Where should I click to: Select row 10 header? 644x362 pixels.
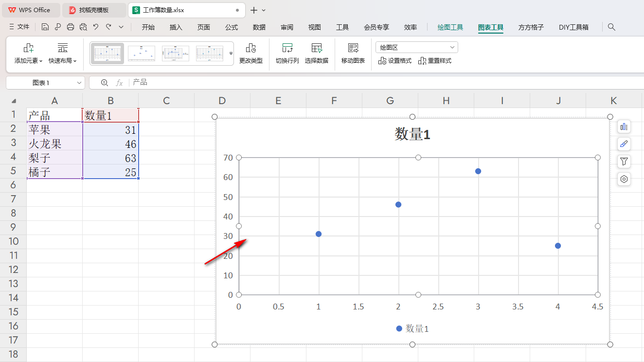click(13, 241)
